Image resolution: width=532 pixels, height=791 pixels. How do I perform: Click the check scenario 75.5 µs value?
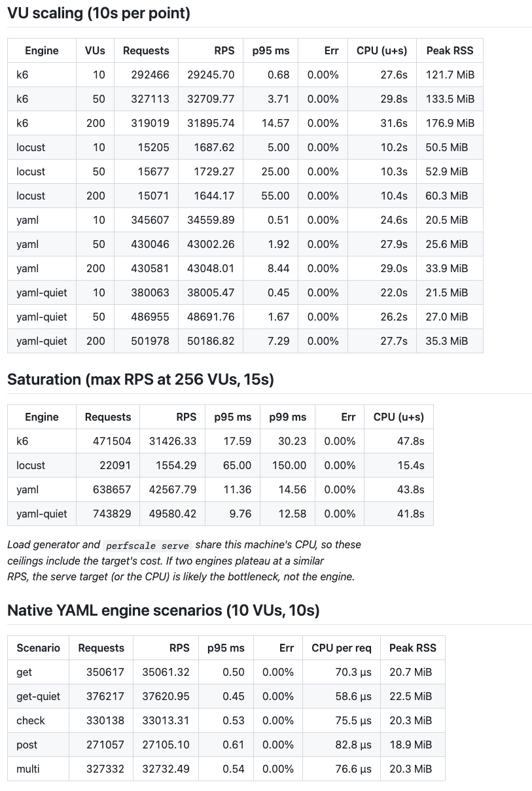pyautogui.click(x=353, y=720)
